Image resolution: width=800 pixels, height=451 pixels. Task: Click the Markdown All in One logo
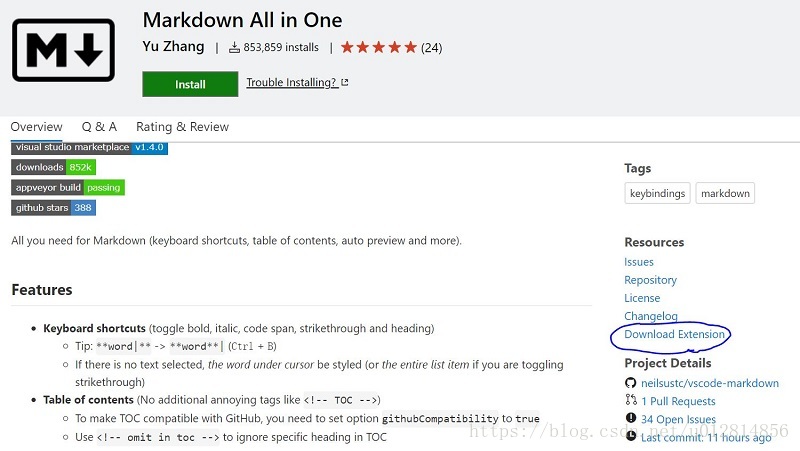(63, 49)
